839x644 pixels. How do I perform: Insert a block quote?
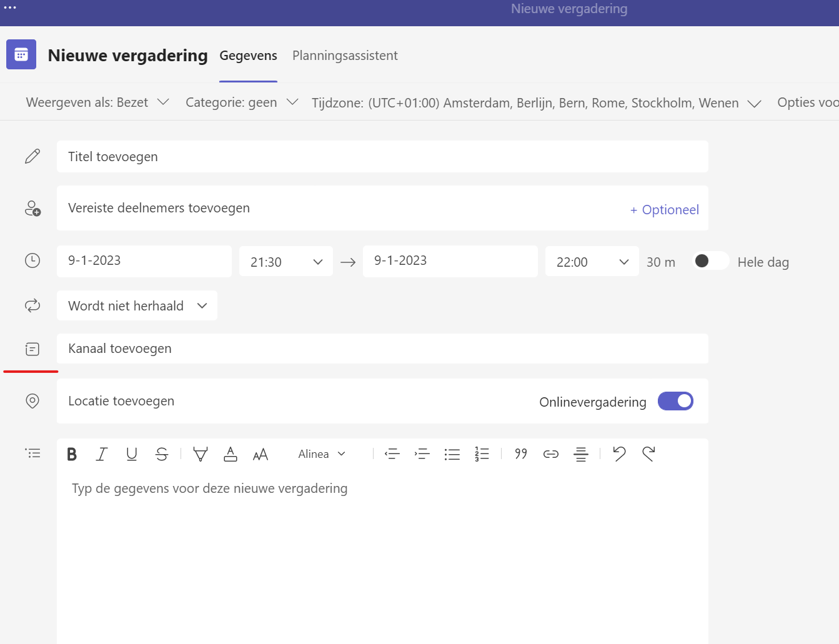pyautogui.click(x=520, y=454)
